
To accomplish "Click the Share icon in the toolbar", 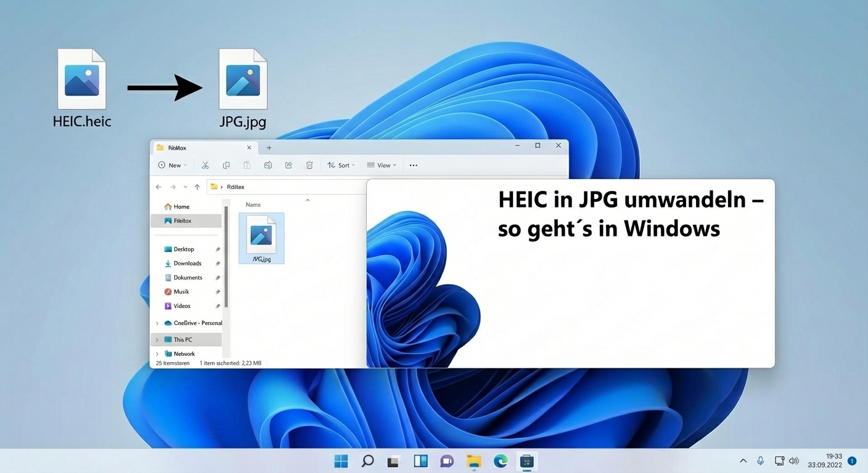I will tap(289, 165).
